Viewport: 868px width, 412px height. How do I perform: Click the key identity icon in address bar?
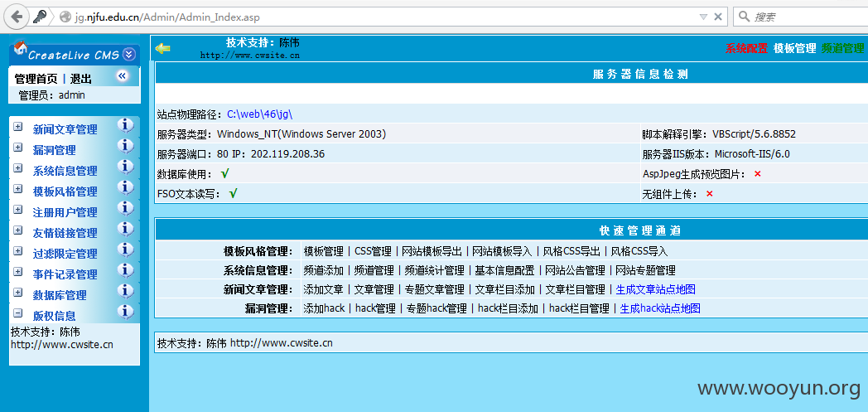coord(39,17)
